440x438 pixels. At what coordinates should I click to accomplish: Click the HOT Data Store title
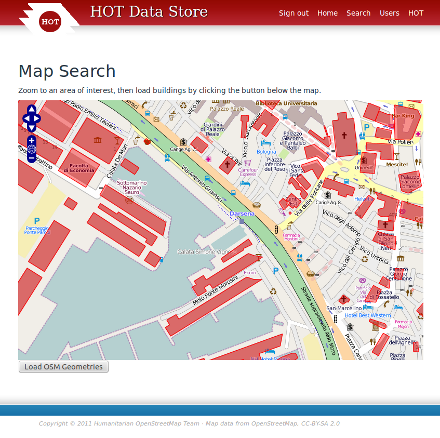click(149, 12)
